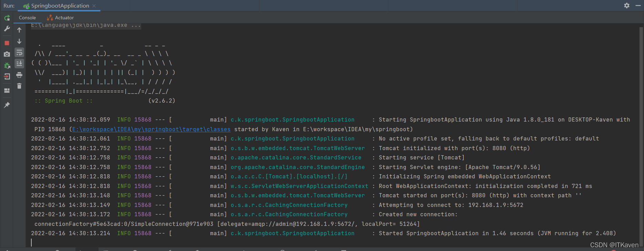Click the w.s.c.ServletWebServerApplicationContext logger name

(299, 186)
